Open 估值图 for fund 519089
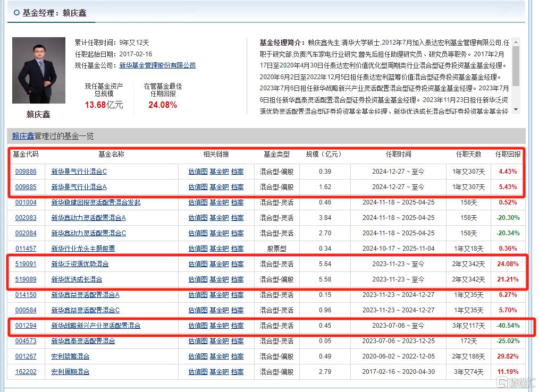 (198, 279)
